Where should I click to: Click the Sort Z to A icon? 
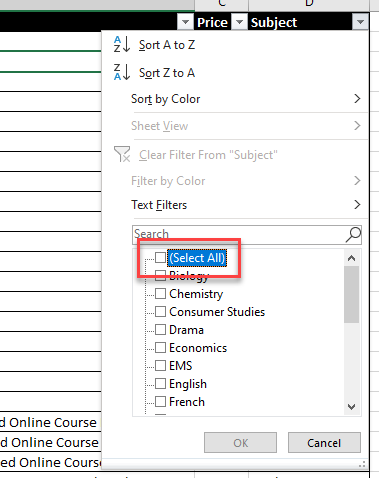(x=121, y=72)
